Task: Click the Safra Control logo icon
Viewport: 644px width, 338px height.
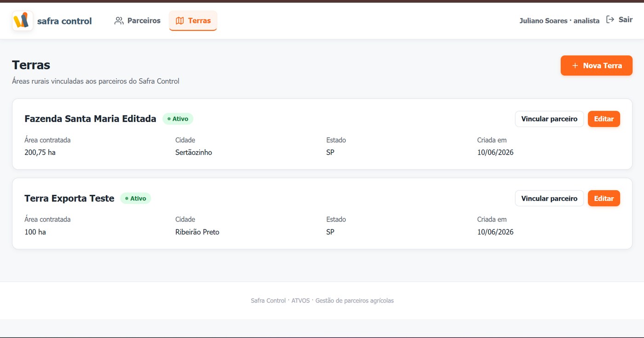Action: 23,21
